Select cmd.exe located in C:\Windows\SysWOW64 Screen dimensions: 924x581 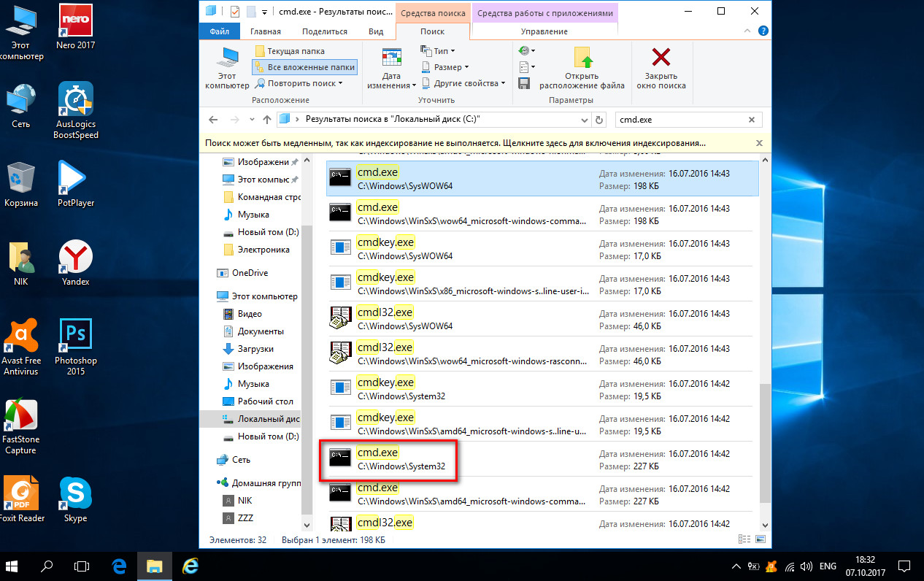[x=542, y=179]
